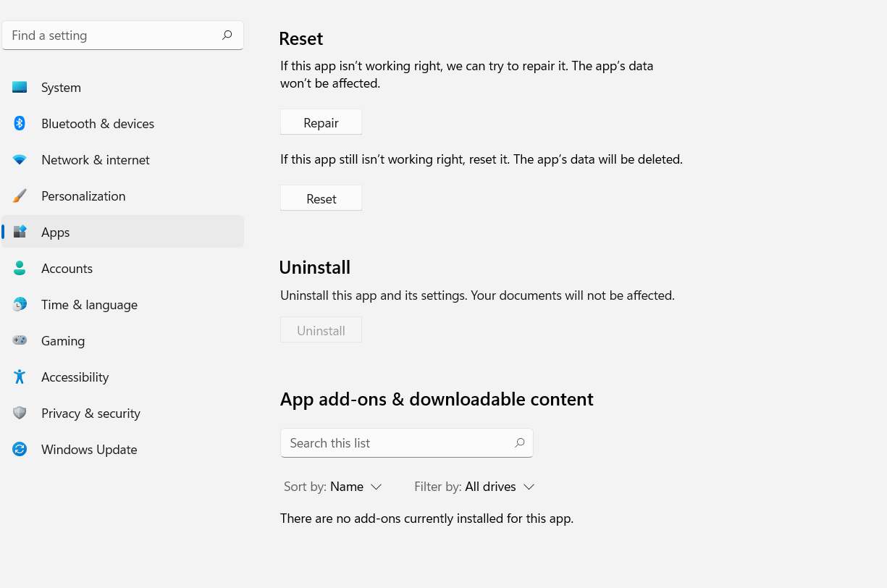
Task: Click the Gaming controller icon
Action: (20, 341)
